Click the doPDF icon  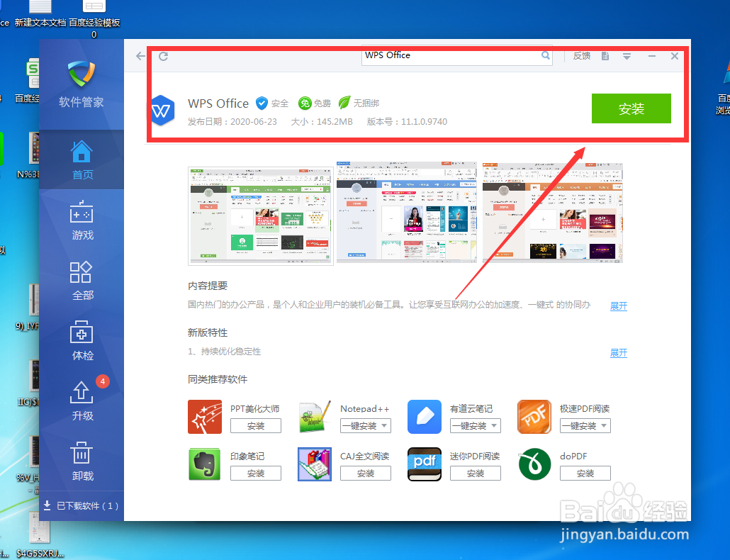tap(534, 464)
